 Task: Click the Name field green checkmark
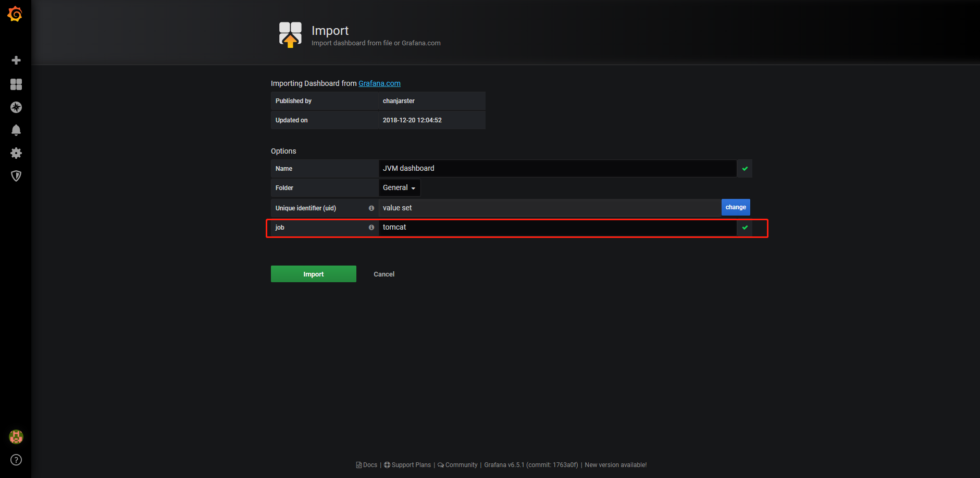(745, 169)
